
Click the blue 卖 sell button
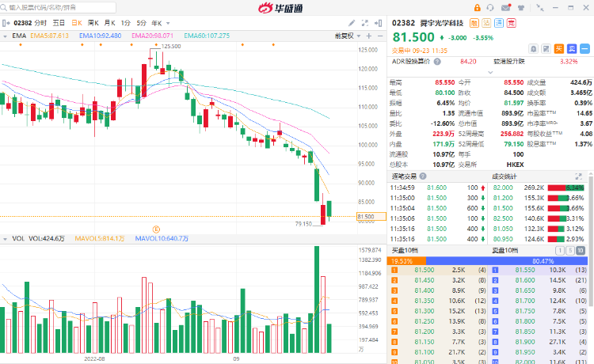point(572,49)
